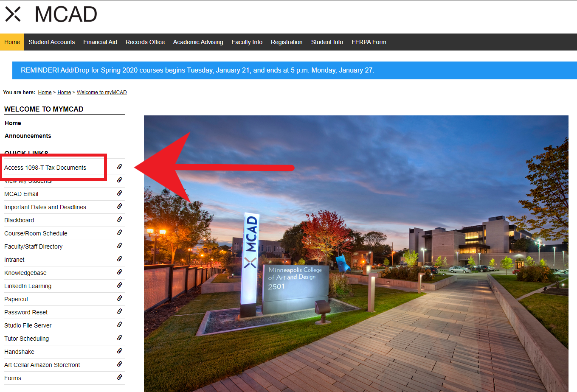
Task: Open the Knowledgebase link
Action: 25,273
